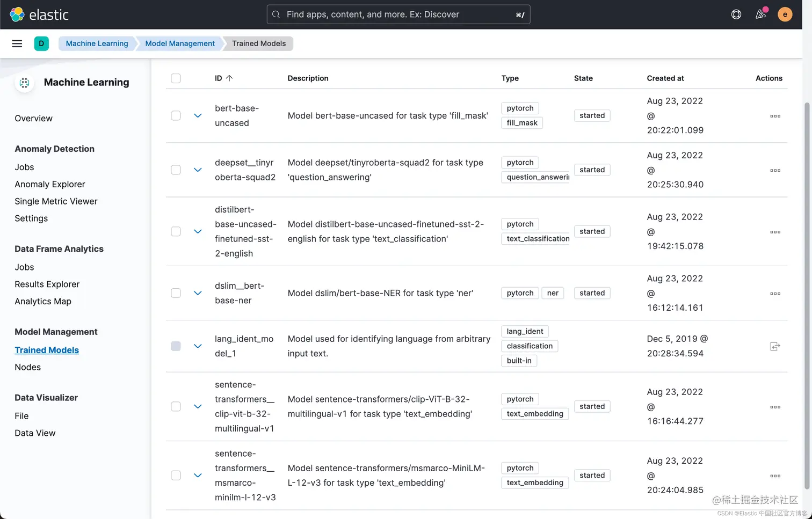Click the fill_mask type badge
Image resolution: width=812 pixels, height=519 pixels.
[522, 123]
